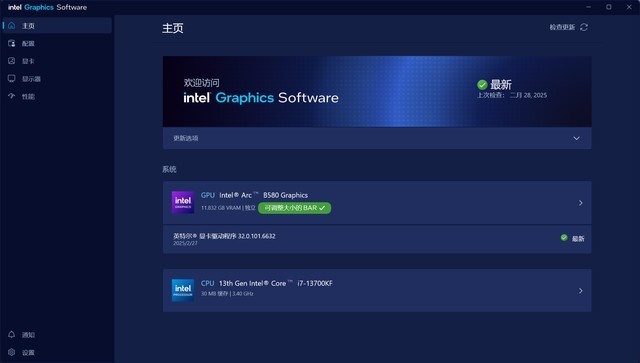The image size is (640, 363).
Task: Open the 主页 home sidebar item
Action: coord(57,26)
